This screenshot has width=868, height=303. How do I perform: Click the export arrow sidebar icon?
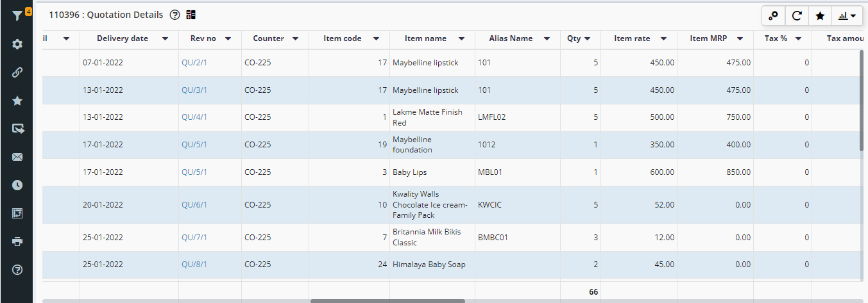point(17,129)
